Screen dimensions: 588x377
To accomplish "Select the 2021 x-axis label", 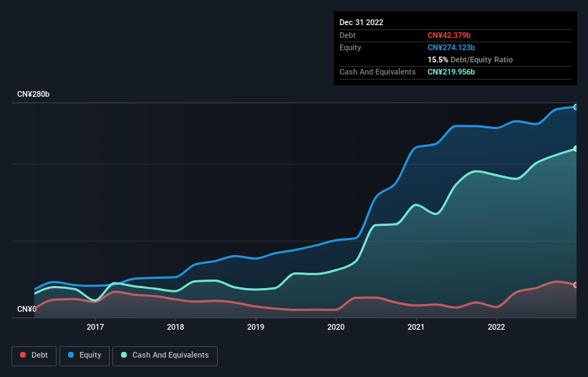I will point(416,327).
